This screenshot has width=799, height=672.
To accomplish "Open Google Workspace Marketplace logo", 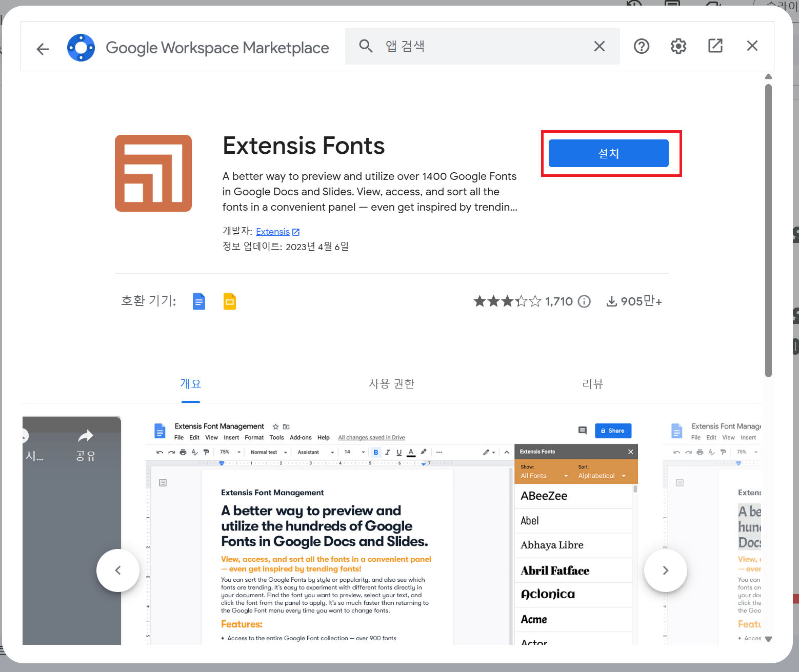I will click(x=81, y=48).
